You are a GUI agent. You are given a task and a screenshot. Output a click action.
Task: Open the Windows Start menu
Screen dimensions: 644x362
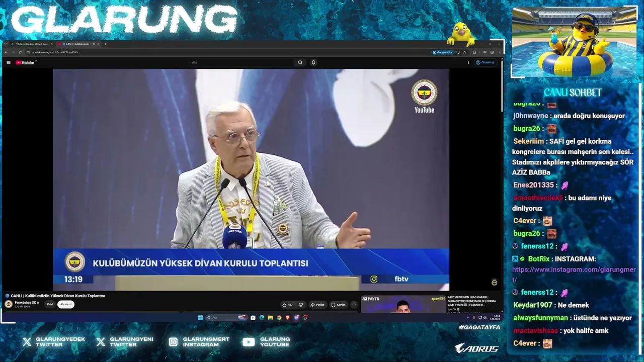200,318
